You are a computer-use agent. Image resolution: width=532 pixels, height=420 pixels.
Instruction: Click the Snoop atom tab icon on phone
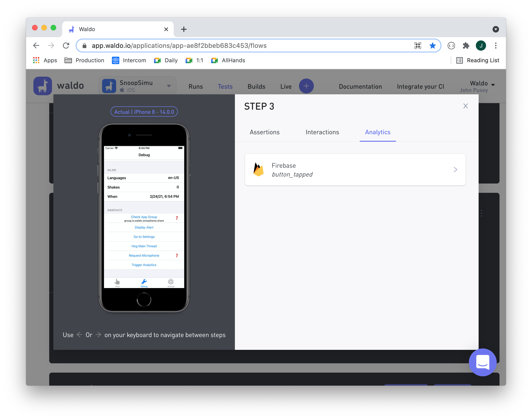pos(171,283)
